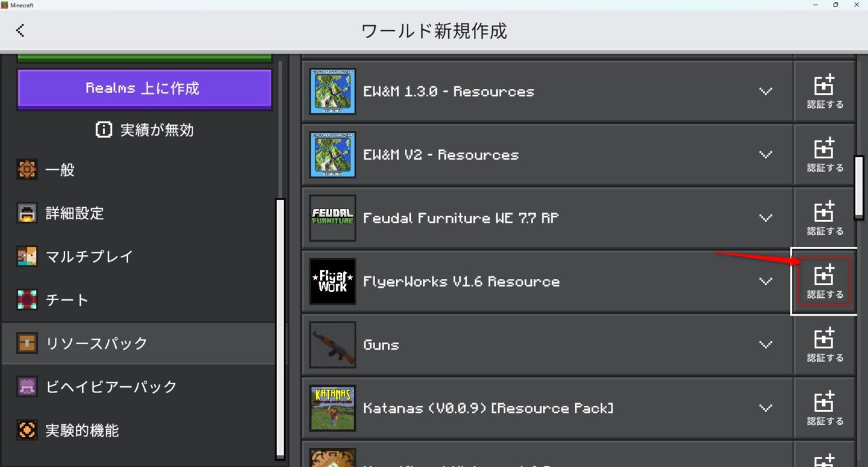Click the 実験的機能 icon at sidebar bottom
Screen dimensions: 868x467
26,430
